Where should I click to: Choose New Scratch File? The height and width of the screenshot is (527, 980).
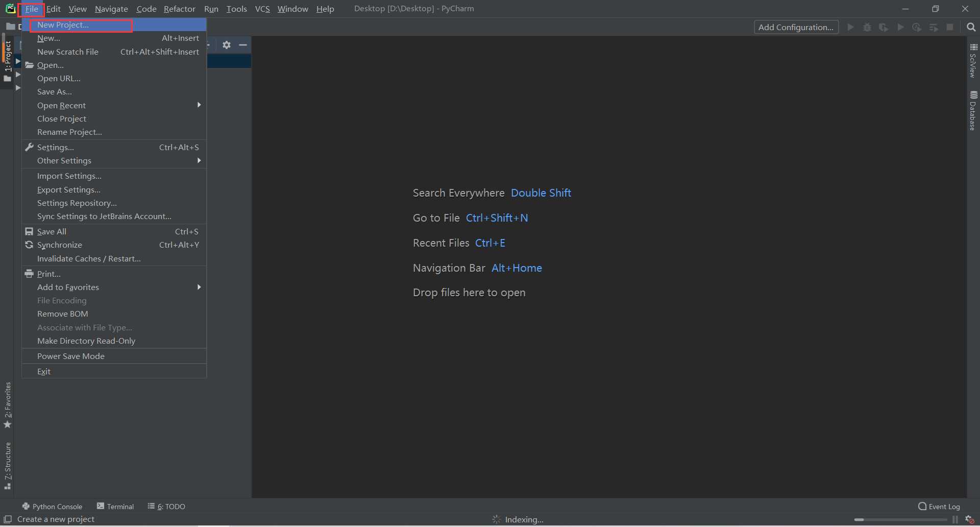click(114, 52)
